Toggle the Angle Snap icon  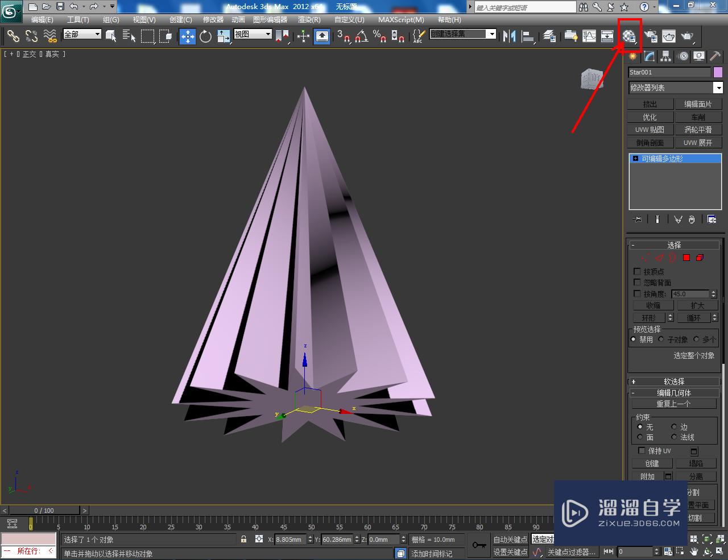coord(361,36)
